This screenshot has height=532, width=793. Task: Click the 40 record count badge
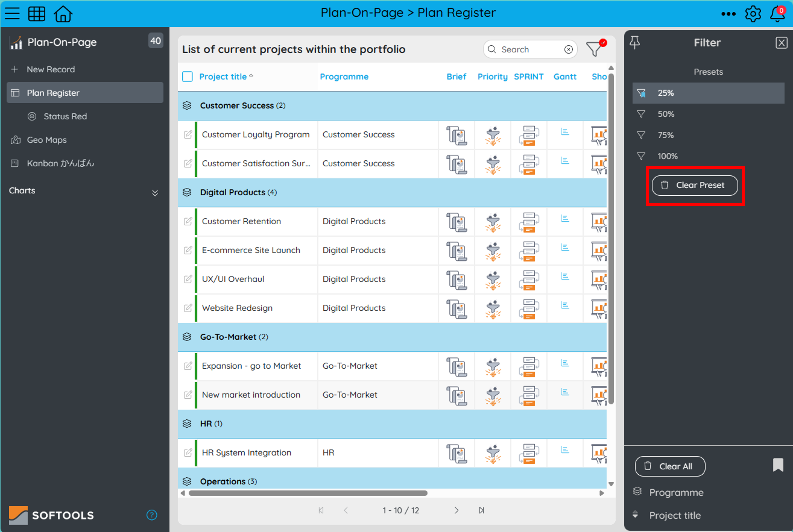(156, 41)
